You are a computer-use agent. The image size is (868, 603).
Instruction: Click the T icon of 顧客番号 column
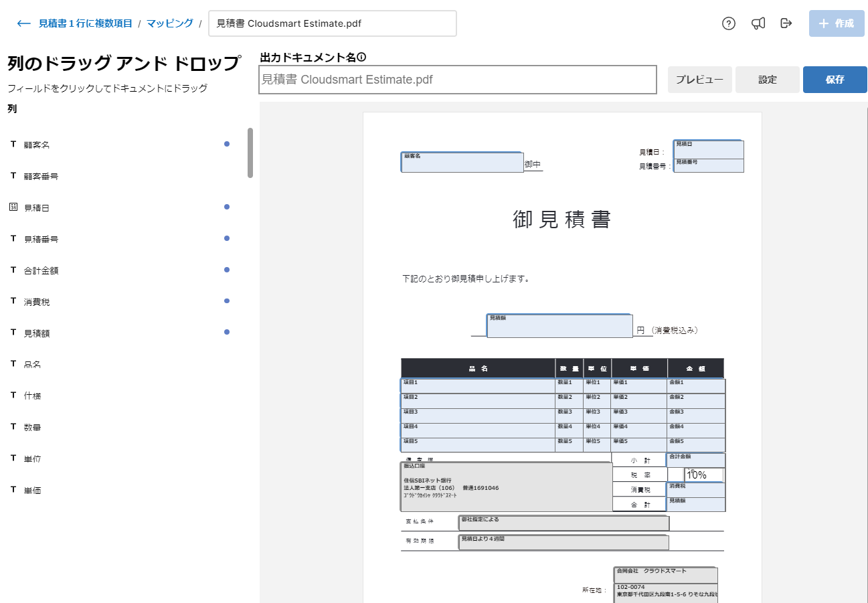[x=13, y=175]
